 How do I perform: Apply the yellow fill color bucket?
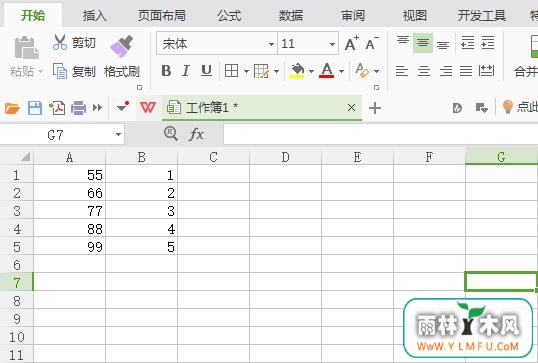click(297, 71)
